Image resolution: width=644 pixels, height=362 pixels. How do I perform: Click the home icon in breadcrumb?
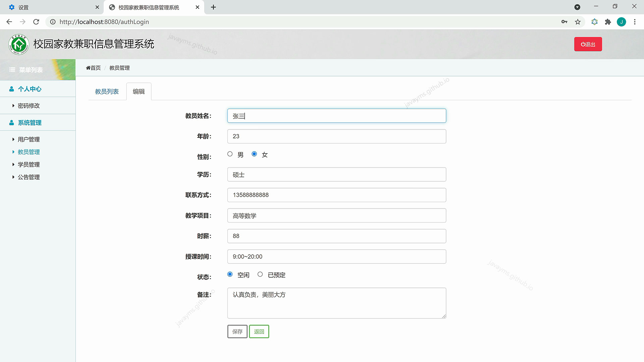[x=88, y=68]
